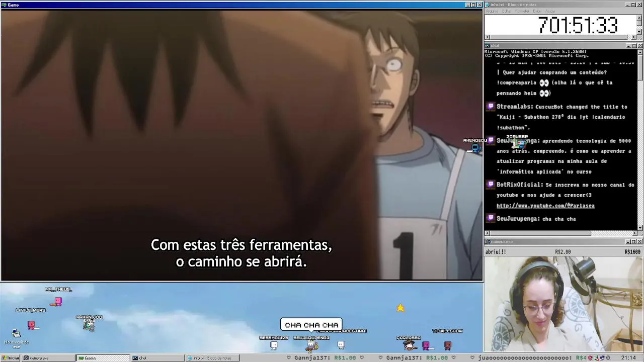Open the Editar menu in Bloco de notas
Viewport: 644px width, 362px height.
coord(507,11)
